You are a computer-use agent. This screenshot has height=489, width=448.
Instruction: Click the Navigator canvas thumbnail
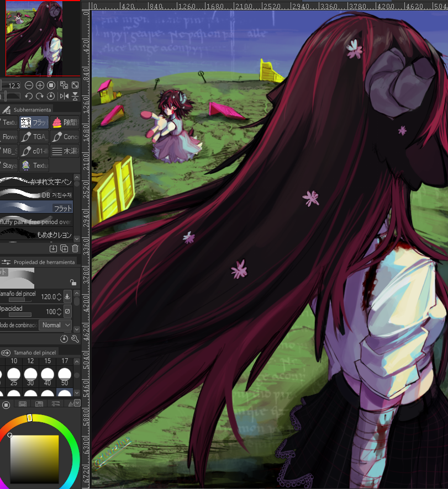point(34,38)
